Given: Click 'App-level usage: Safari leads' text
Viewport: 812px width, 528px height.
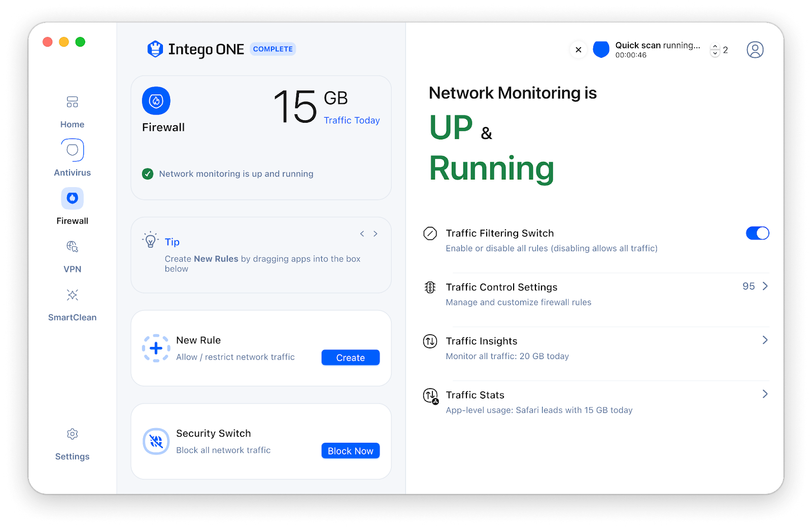Looking at the screenshot, I should click(x=539, y=410).
